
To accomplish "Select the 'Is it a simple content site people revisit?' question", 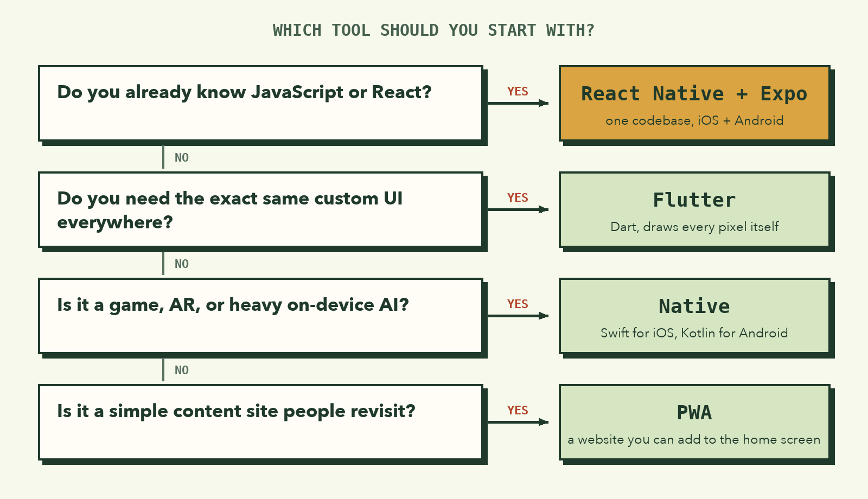I will pos(260,422).
